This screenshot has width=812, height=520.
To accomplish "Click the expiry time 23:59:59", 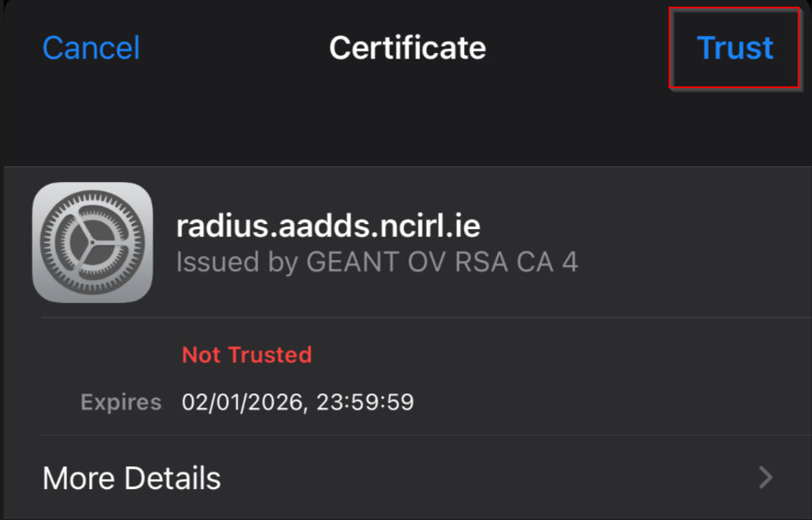I will pyautogui.click(x=365, y=402).
